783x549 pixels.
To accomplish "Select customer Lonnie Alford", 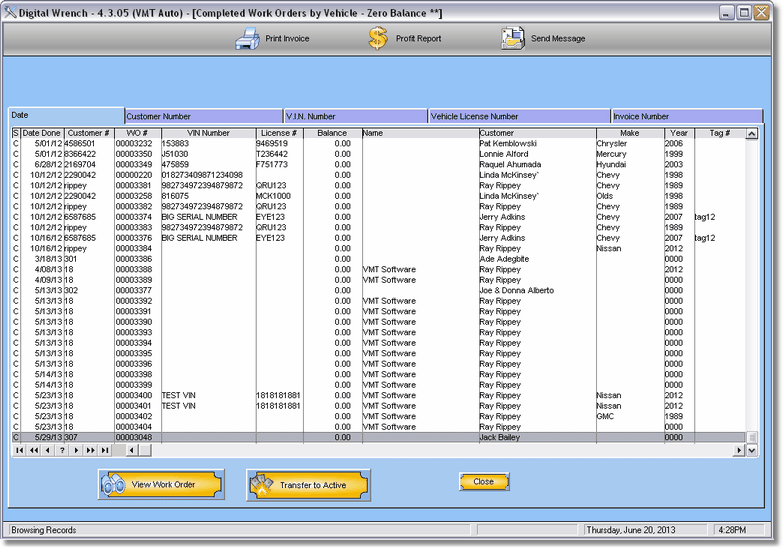I will (503, 154).
